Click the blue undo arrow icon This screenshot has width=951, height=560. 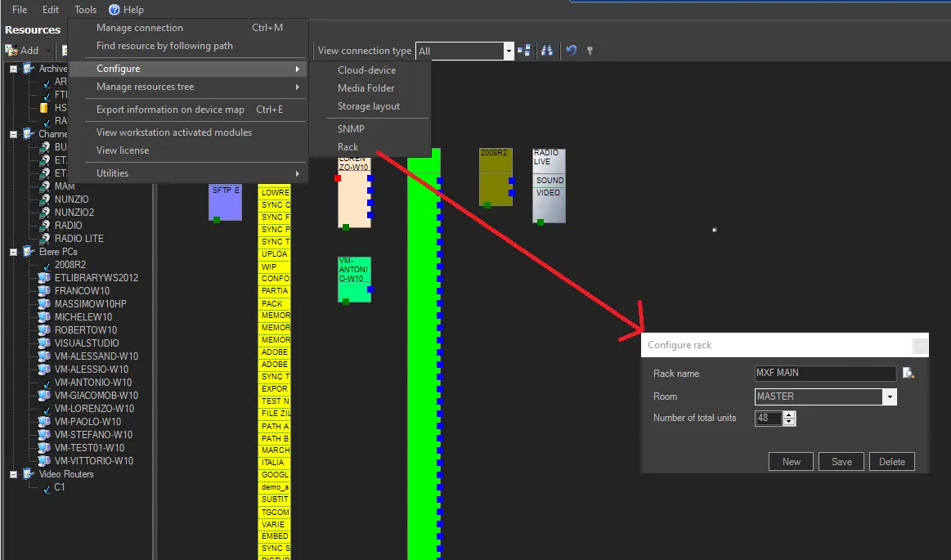572,51
